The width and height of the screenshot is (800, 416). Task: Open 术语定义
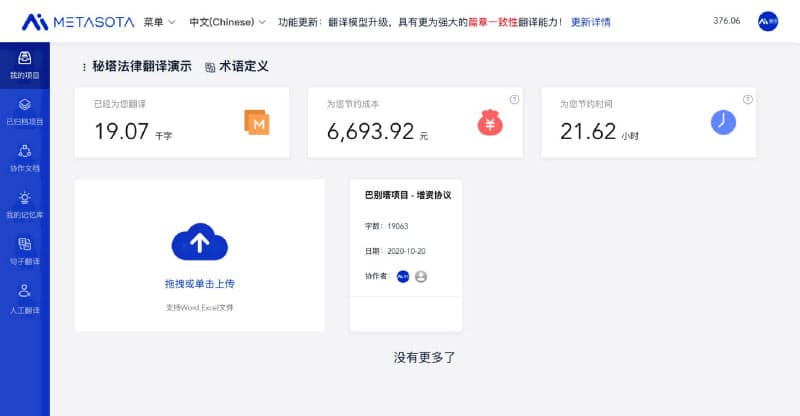pyautogui.click(x=237, y=66)
